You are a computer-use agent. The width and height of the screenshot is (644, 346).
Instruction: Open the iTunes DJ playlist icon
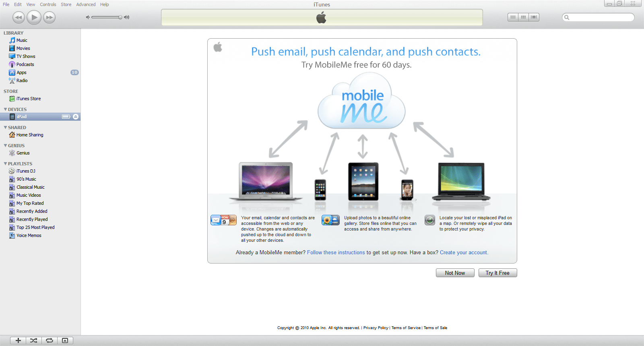tap(12, 171)
